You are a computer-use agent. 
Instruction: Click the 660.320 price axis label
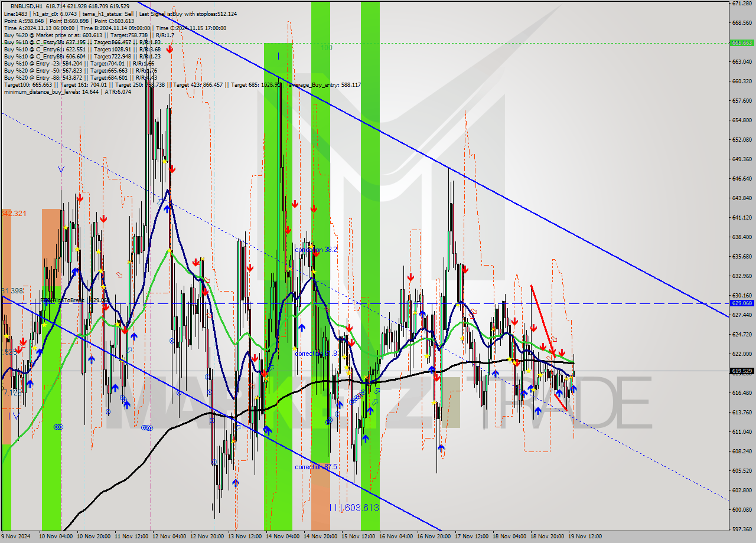(741, 81)
